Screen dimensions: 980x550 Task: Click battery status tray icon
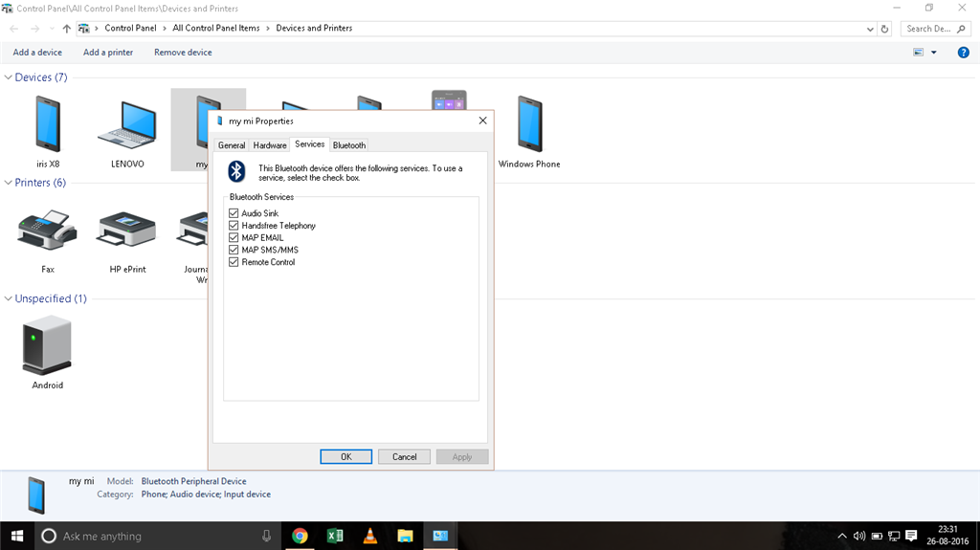pyautogui.click(x=877, y=536)
